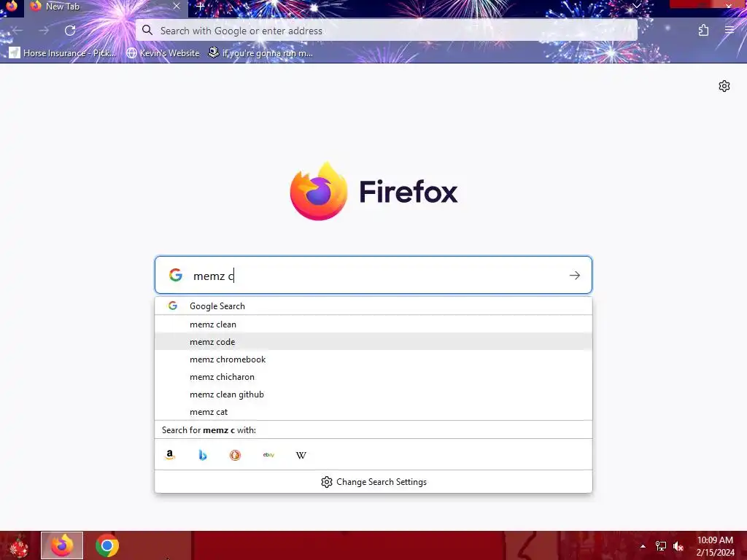
Task: Click the Firefox view icon in title bar
Action: [12, 6]
